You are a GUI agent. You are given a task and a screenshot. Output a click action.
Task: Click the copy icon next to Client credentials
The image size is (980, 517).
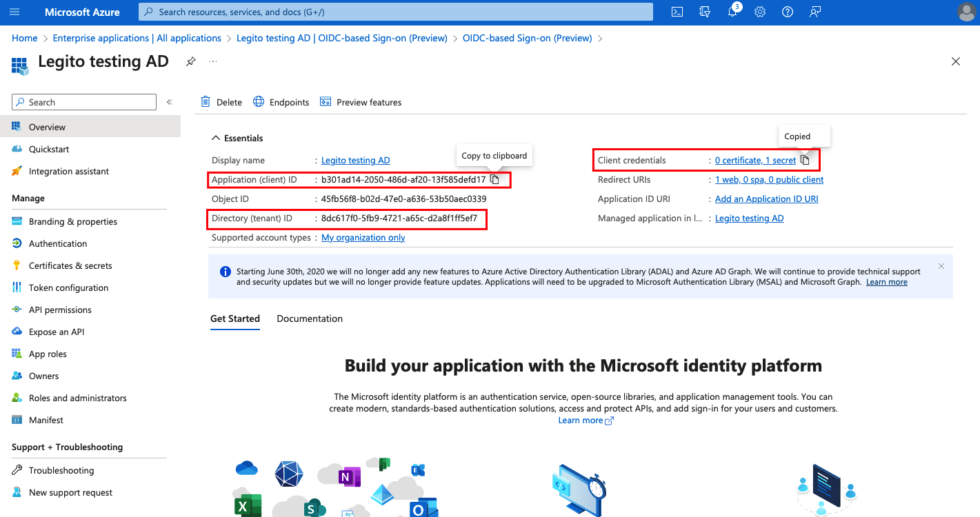coord(805,161)
